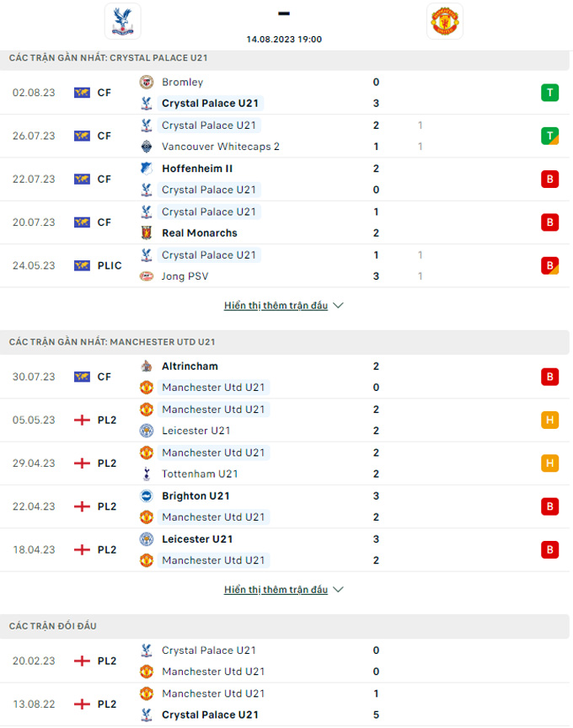This screenshot has width=573, height=728.
Task: Select the Leicester U21 crest
Action: tap(147, 431)
